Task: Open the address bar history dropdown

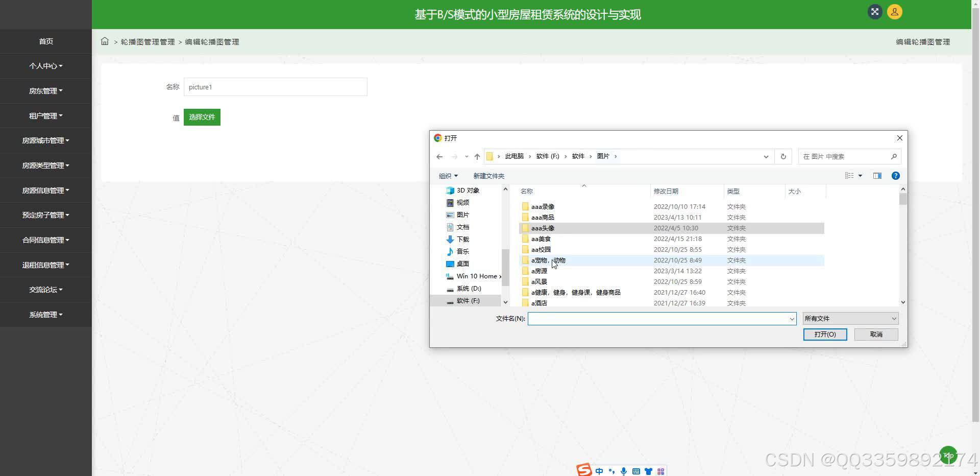Action: pos(766,157)
